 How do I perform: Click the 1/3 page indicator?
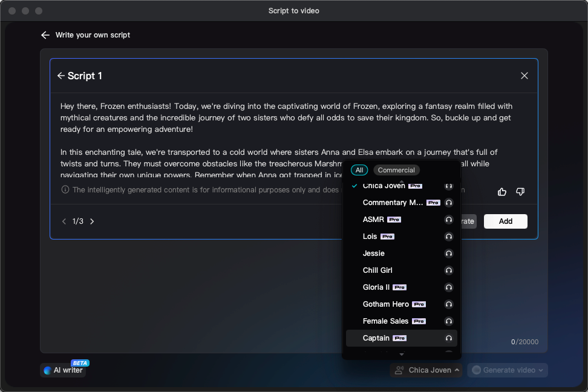(77, 221)
